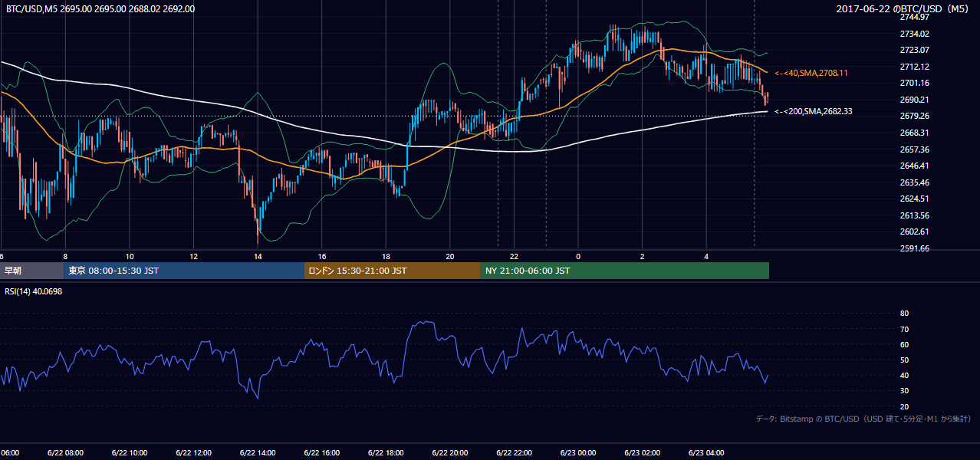This screenshot has height=460, width=980.
Task: Click the RSI(14) 40.0698 indicator label
Action: click(x=34, y=292)
